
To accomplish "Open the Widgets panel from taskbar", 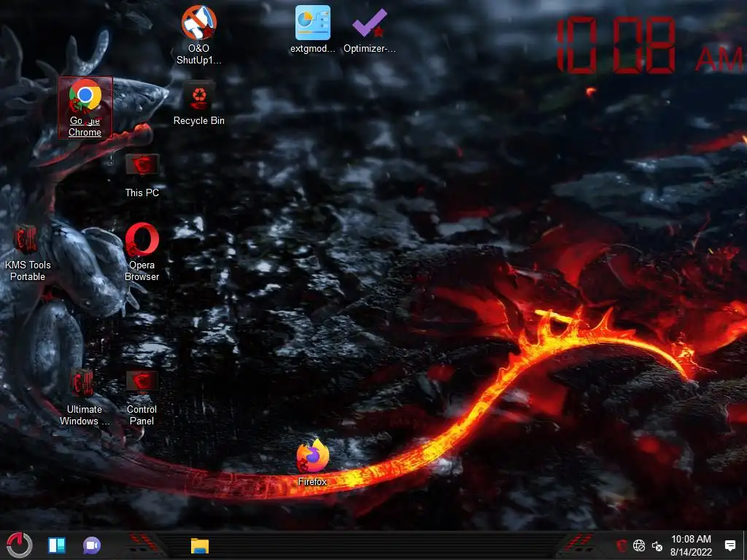I will 57,545.
